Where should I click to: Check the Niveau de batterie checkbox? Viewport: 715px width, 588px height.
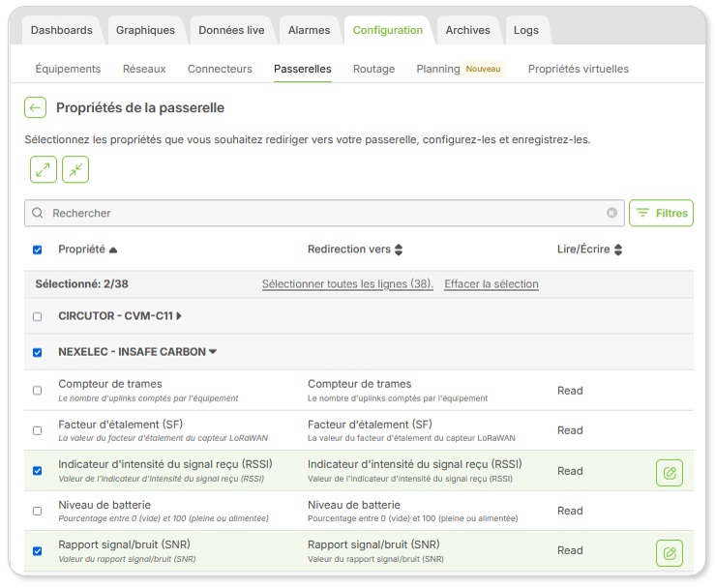38,511
